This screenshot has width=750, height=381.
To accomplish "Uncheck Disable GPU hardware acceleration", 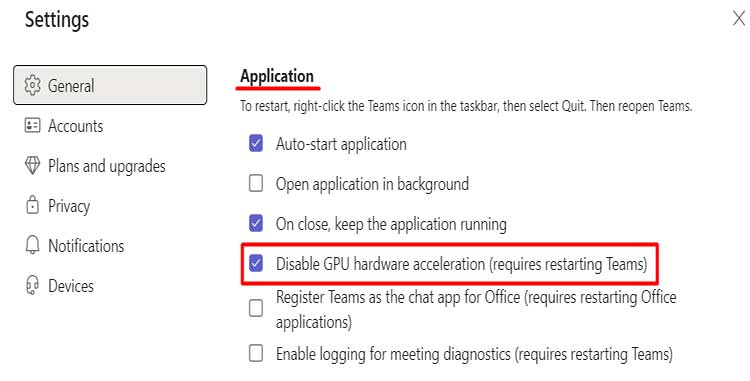I will [256, 263].
